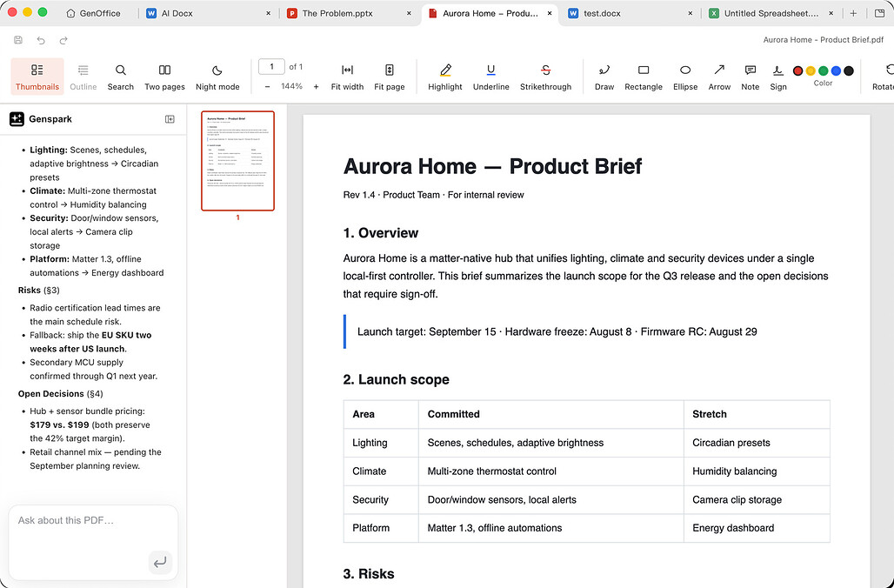Zoom out with the minus button
Image resolution: width=894 pixels, height=588 pixels.
(267, 87)
